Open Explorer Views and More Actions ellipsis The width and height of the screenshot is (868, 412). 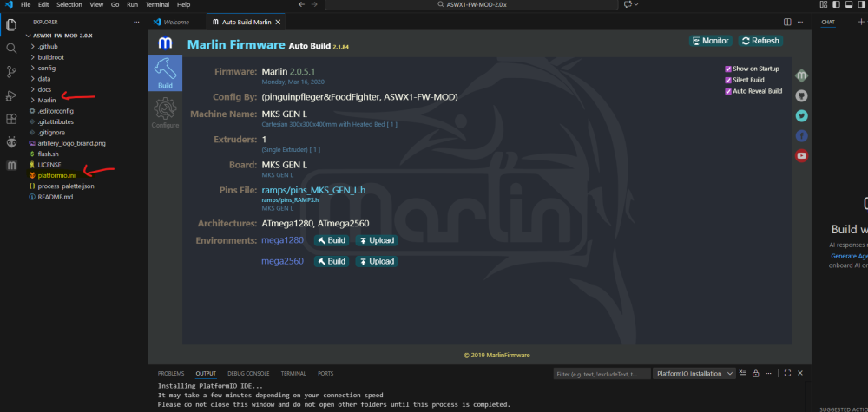click(137, 22)
